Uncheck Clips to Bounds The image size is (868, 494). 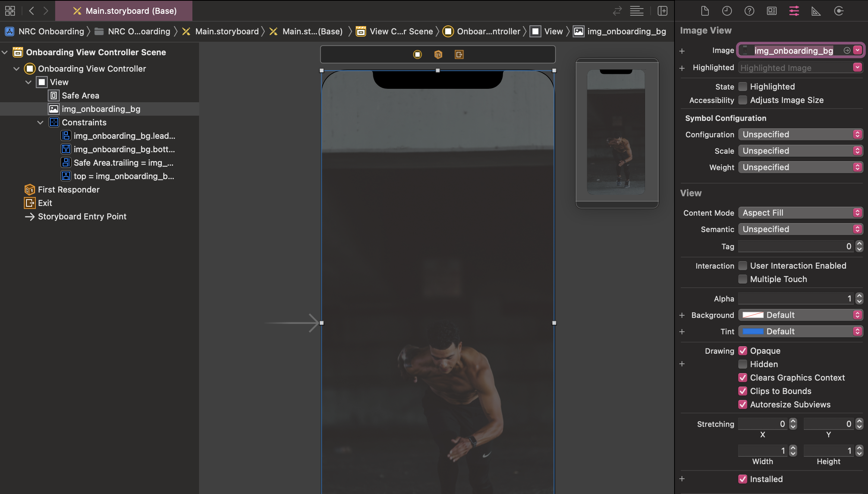point(743,391)
